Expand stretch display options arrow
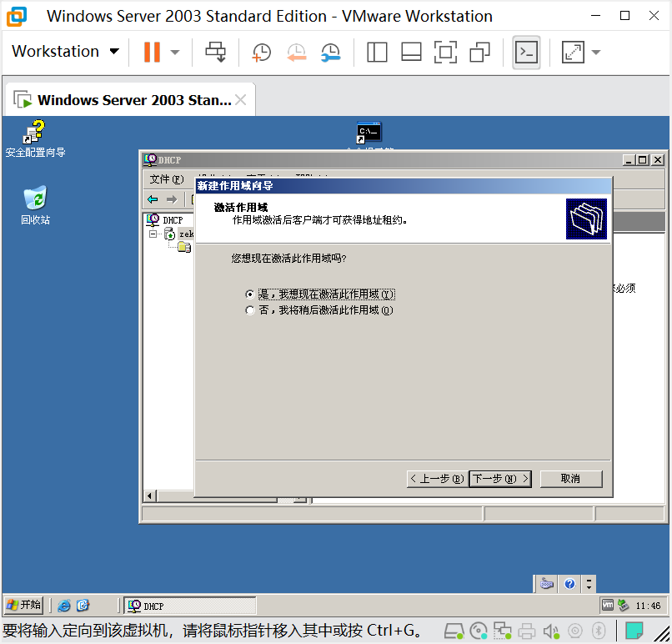Screen dimensions: 672x644 click(x=596, y=53)
